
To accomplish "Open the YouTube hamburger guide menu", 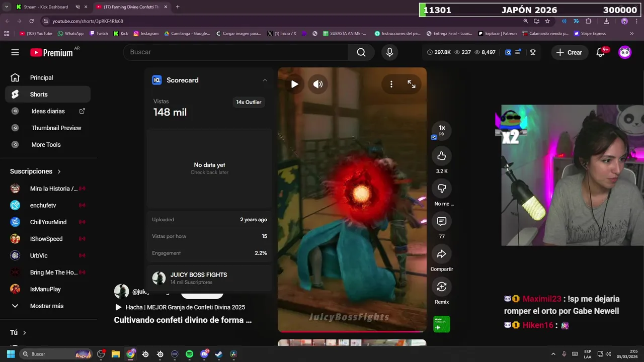I will (15, 52).
